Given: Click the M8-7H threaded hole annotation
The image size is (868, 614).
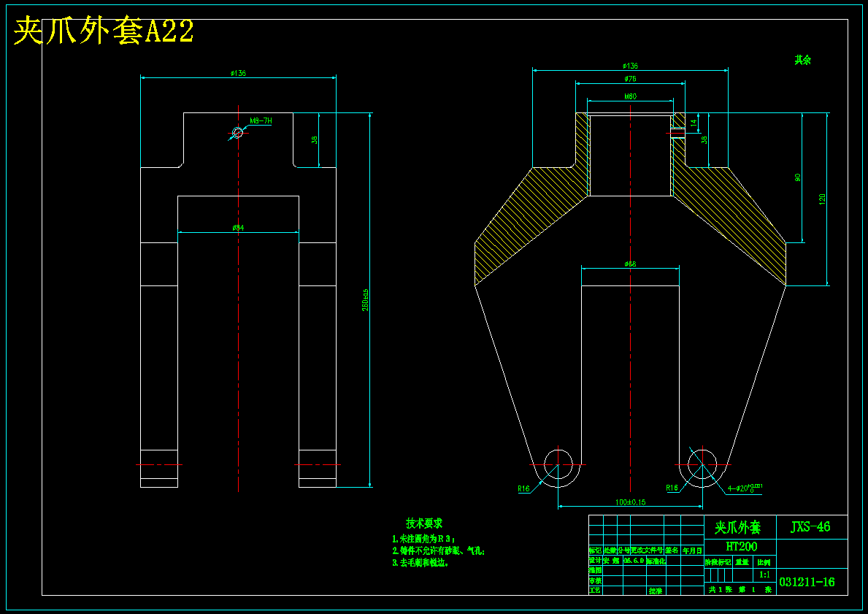Looking at the screenshot, I should (x=261, y=120).
